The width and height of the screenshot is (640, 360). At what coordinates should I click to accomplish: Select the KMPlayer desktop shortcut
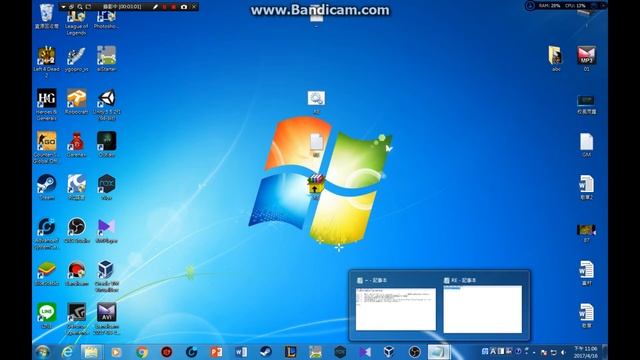coord(107,230)
